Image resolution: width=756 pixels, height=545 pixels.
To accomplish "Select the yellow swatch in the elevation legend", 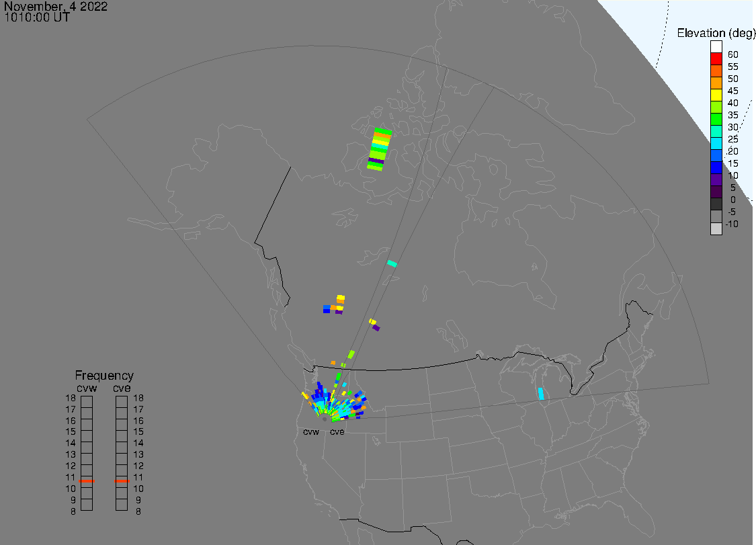I will pos(716,95).
